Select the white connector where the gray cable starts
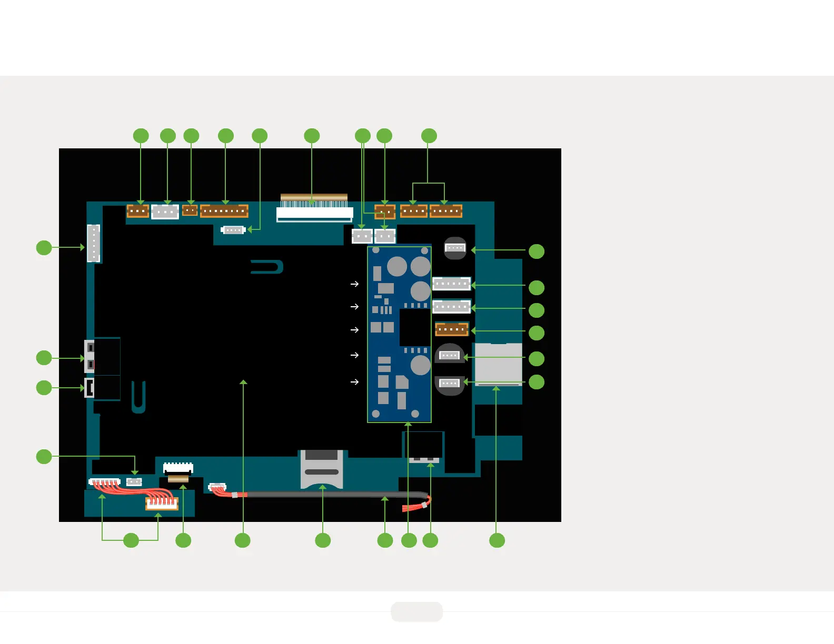834x644 pixels. coord(217,487)
